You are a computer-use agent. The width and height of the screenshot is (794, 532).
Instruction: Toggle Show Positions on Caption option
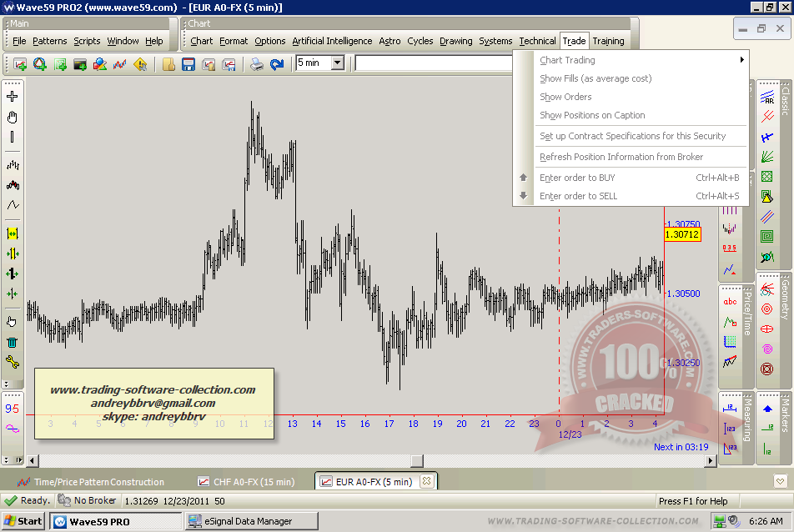(x=592, y=115)
